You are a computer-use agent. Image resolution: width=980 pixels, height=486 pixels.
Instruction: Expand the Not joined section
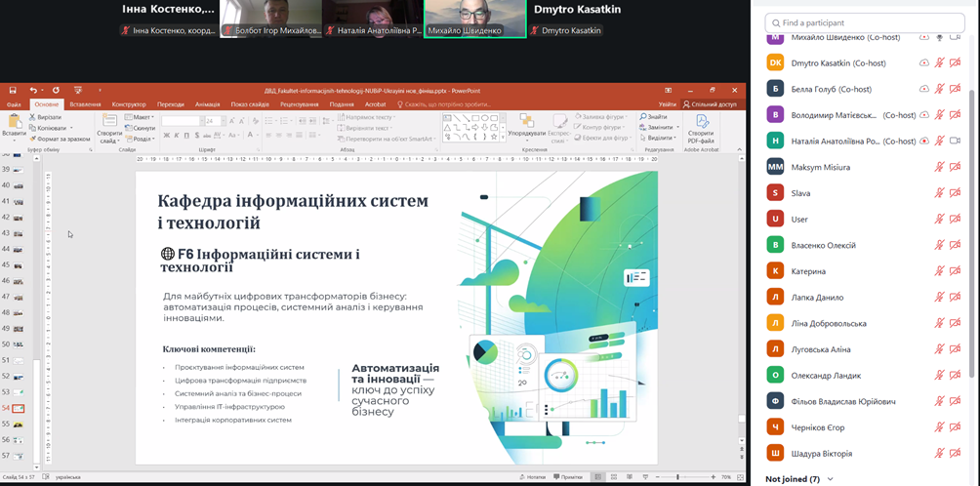click(x=830, y=479)
